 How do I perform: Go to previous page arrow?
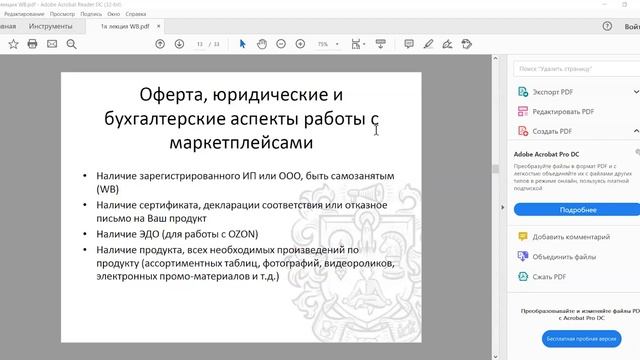coord(160,44)
